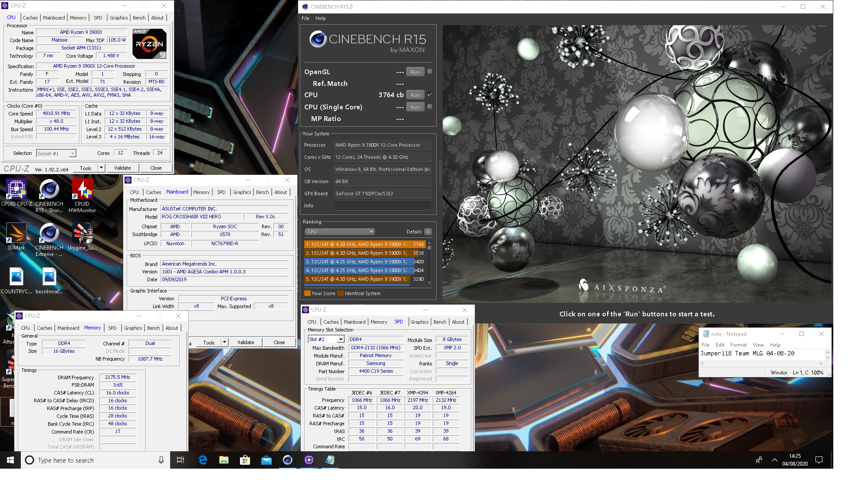Click Validate in top CPU-Z window

[122, 168]
